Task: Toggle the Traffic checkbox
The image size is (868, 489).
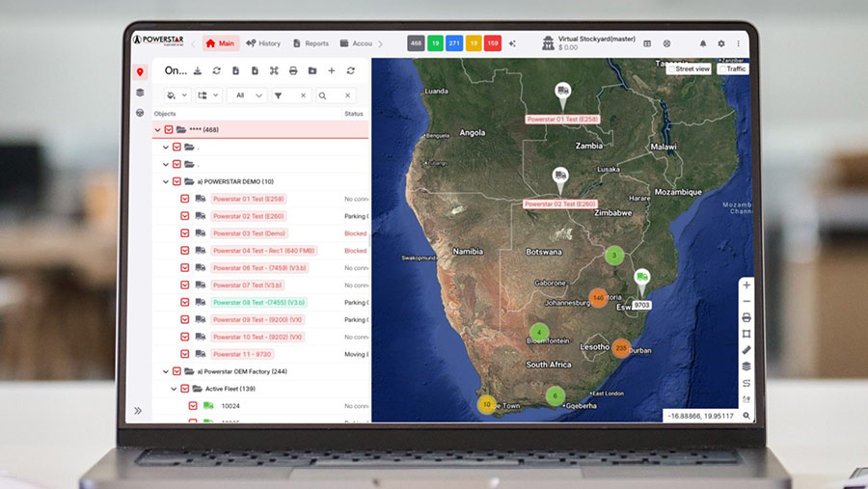Action: (721, 69)
